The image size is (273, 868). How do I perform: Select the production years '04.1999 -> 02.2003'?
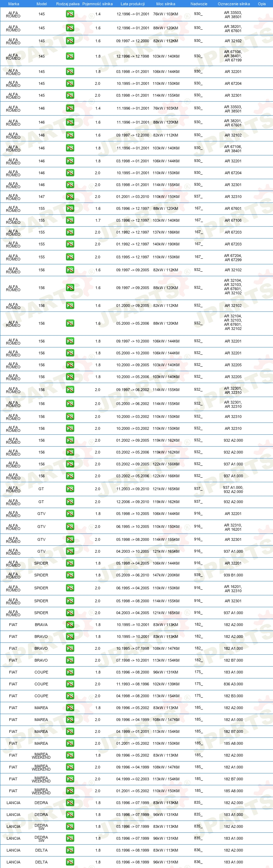(133, 779)
